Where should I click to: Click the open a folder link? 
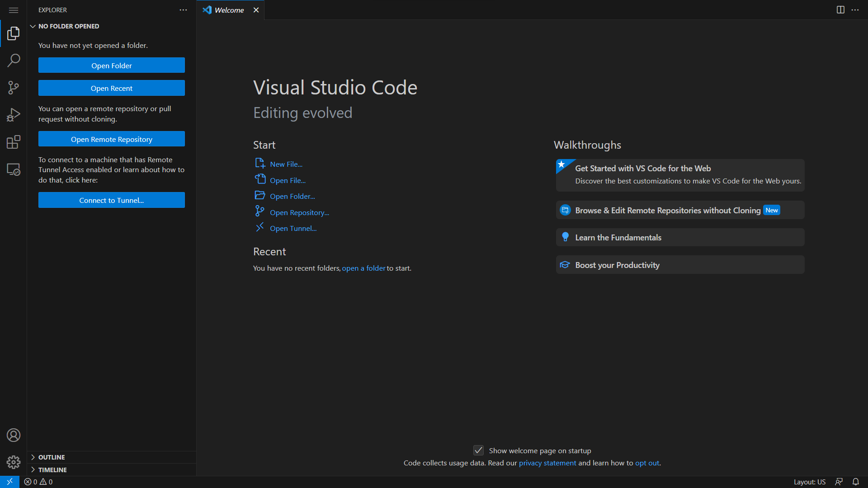(x=363, y=268)
